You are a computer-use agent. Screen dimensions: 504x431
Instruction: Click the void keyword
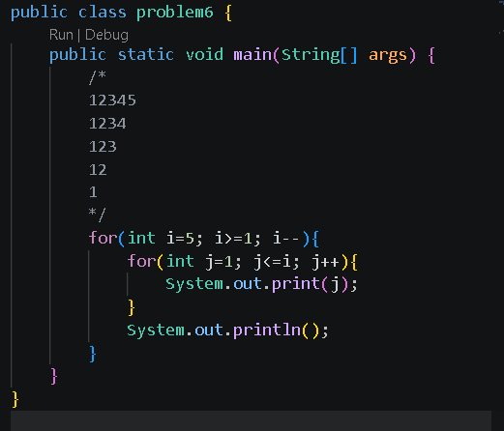tap(204, 54)
